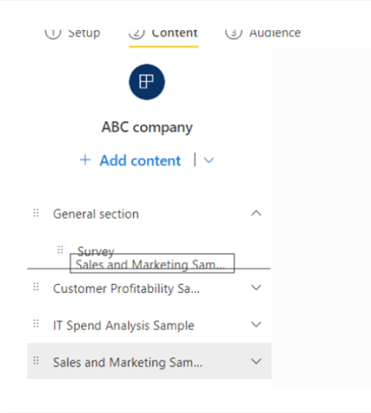This screenshot has height=413, width=371.
Task: Switch to the Audience tab
Action: pos(263,33)
